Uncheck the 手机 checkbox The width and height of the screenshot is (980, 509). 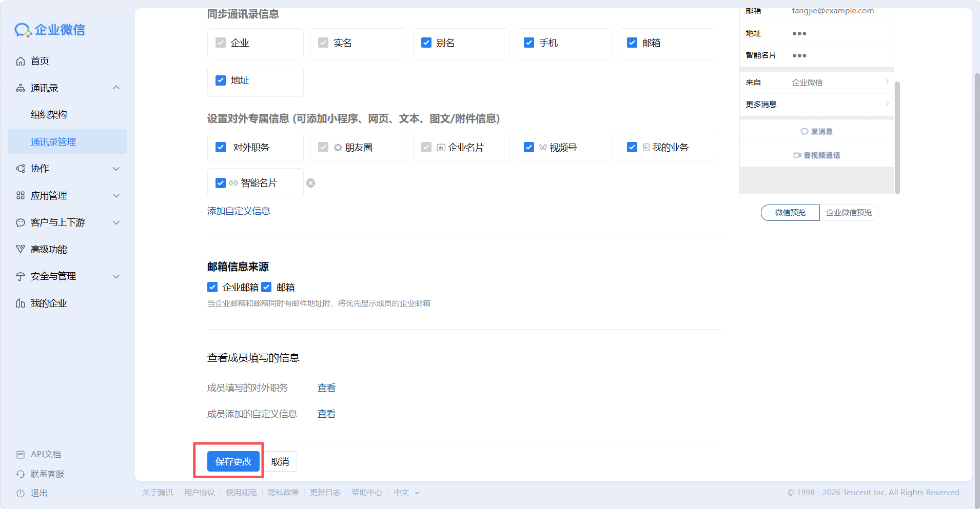529,43
